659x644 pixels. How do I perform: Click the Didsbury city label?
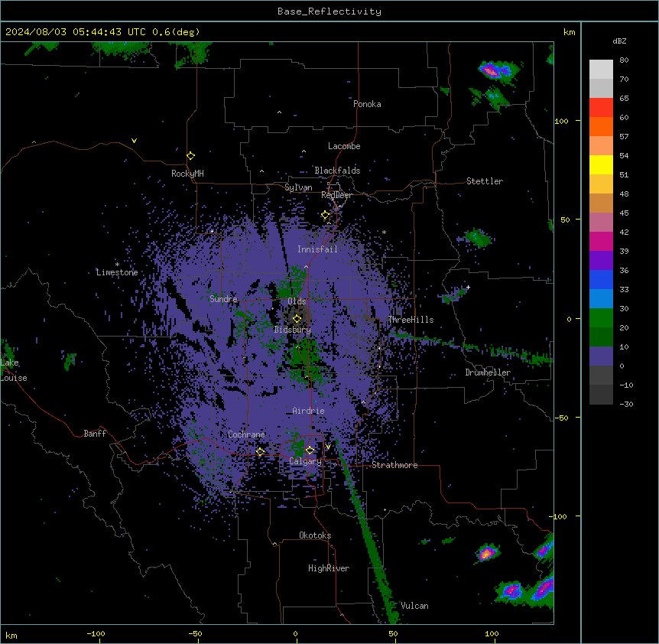[x=293, y=330]
